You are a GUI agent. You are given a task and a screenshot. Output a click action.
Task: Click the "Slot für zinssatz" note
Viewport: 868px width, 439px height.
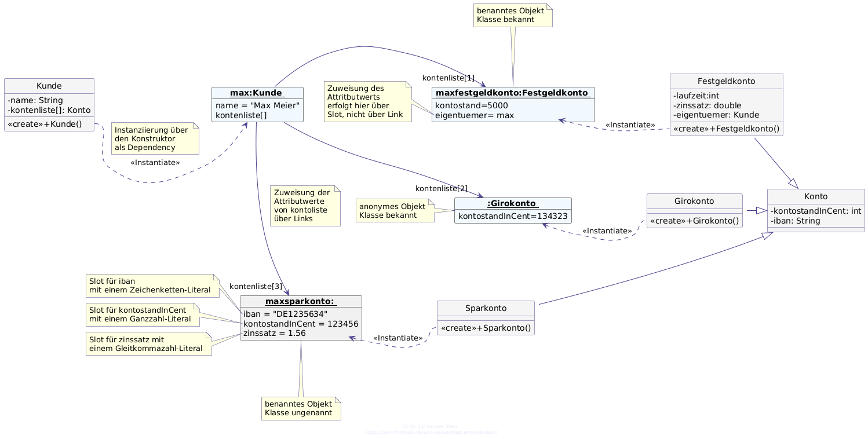149,343
